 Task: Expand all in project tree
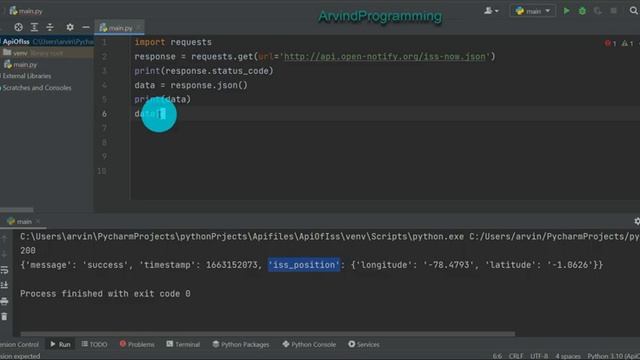(x=34, y=27)
